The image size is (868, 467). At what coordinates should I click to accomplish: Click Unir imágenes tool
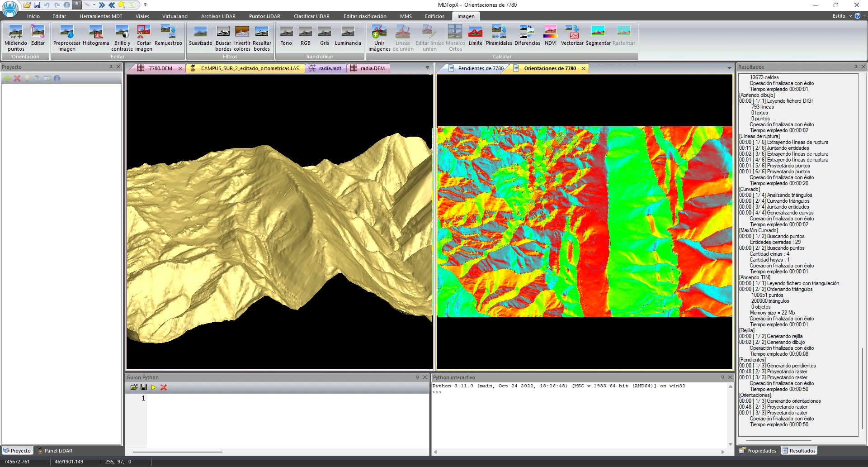click(x=379, y=38)
